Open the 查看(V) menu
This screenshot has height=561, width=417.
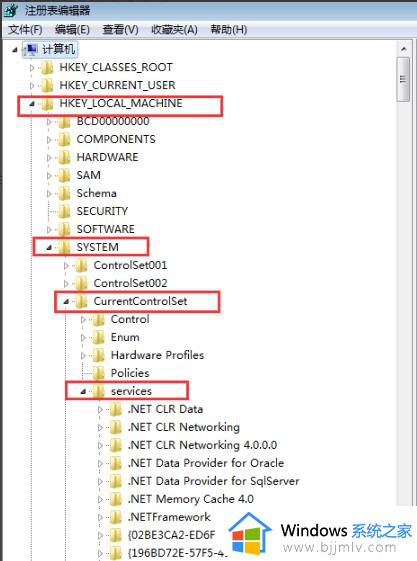click(120, 30)
